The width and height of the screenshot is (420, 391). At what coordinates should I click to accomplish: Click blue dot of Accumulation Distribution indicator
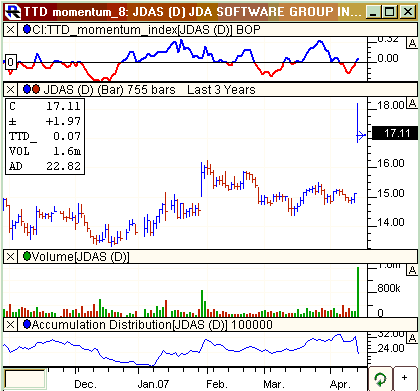tap(27, 324)
